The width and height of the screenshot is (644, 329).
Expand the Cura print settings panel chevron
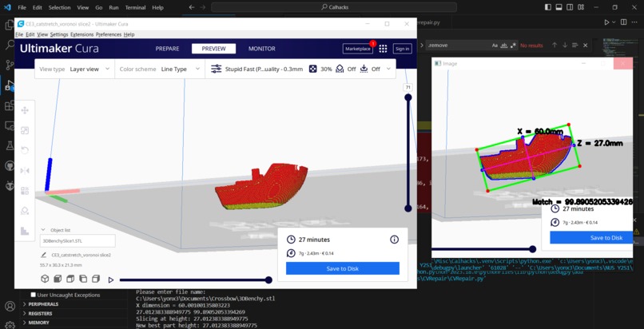point(388,69)
